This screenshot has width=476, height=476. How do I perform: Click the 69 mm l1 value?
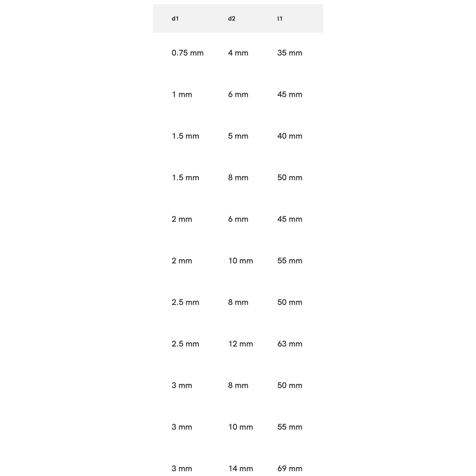(289, 468)
